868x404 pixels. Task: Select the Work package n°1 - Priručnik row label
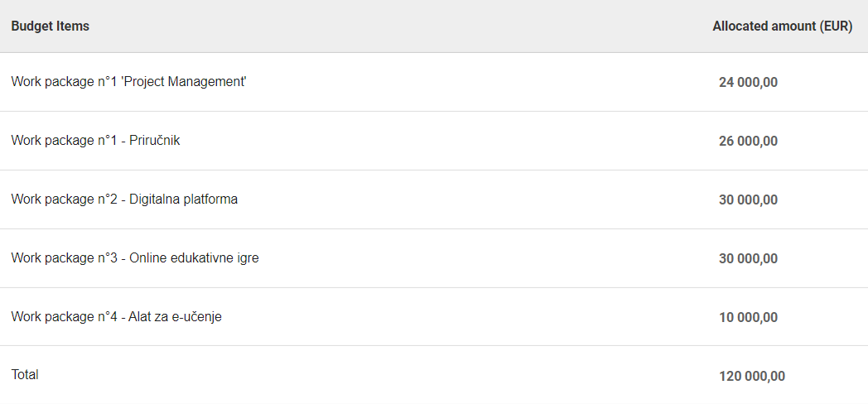click(95, 141)
